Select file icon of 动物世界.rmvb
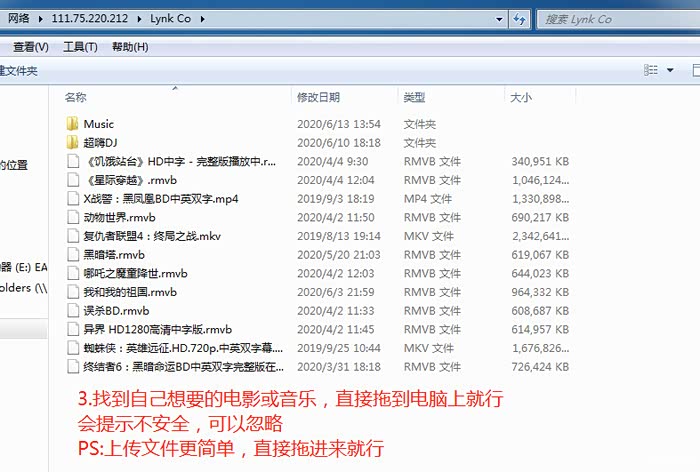This screenshot has height=472, width=700. coord(73,217)
